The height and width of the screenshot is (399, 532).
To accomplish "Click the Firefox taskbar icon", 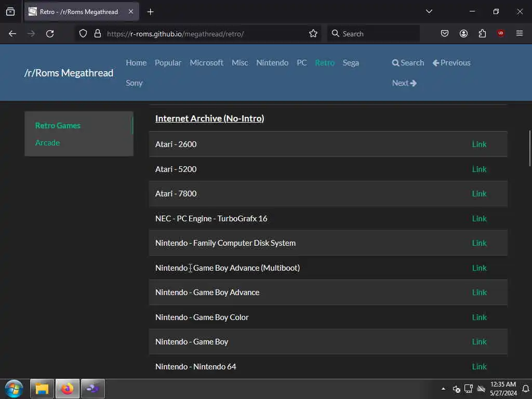I will pyautogui.click(x=68, y=389).
